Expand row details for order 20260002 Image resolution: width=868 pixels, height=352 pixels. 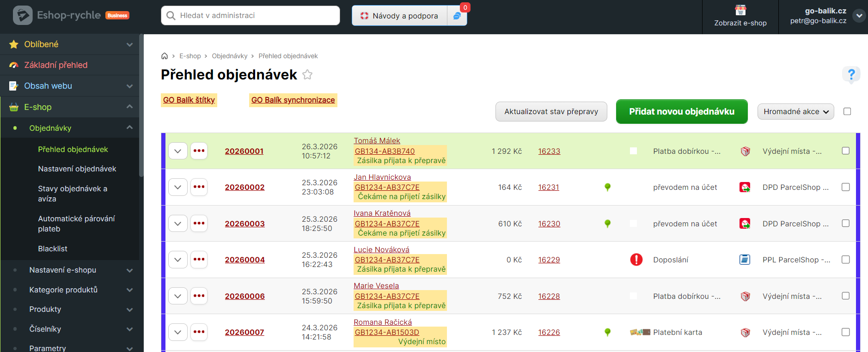point(178,187)
